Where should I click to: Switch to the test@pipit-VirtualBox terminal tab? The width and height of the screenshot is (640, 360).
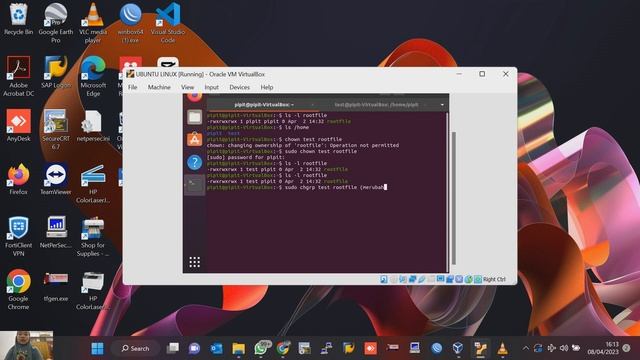coord(376,105)
